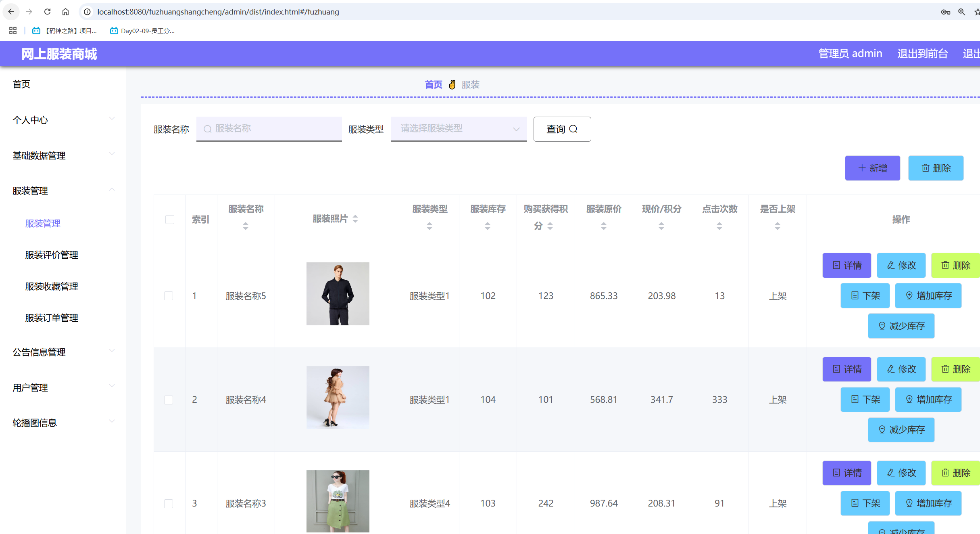Click 下架 to take 服装名称5 off shelf

[x=865, y=295]
